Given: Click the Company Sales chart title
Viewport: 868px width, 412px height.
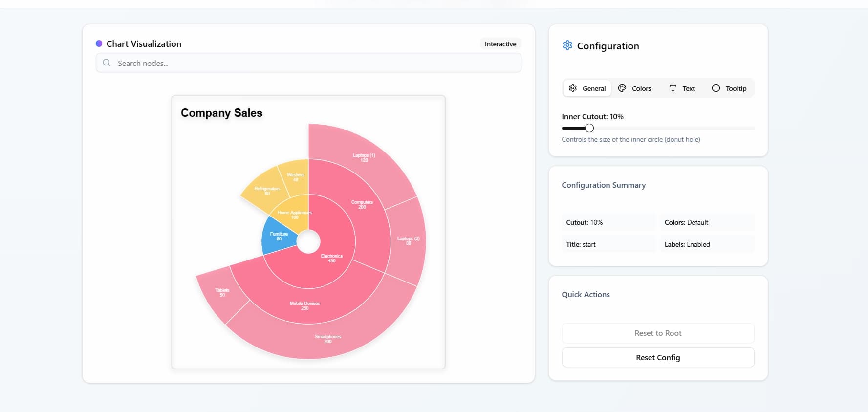Looking at the screenshot, I should coord(221,113).
